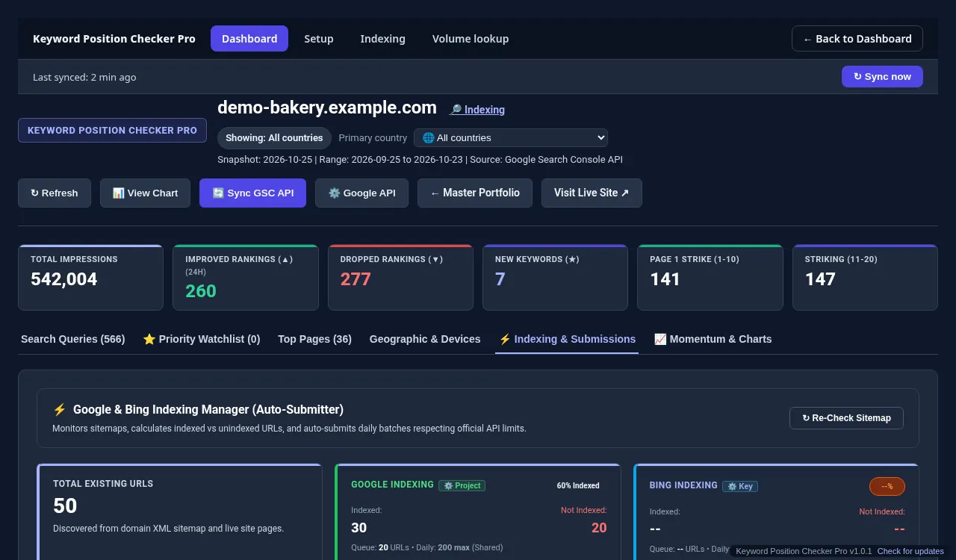Click the Keyword Position Checker Pro title
Viewport: 956px width, 560px height.
coord(114,39)
